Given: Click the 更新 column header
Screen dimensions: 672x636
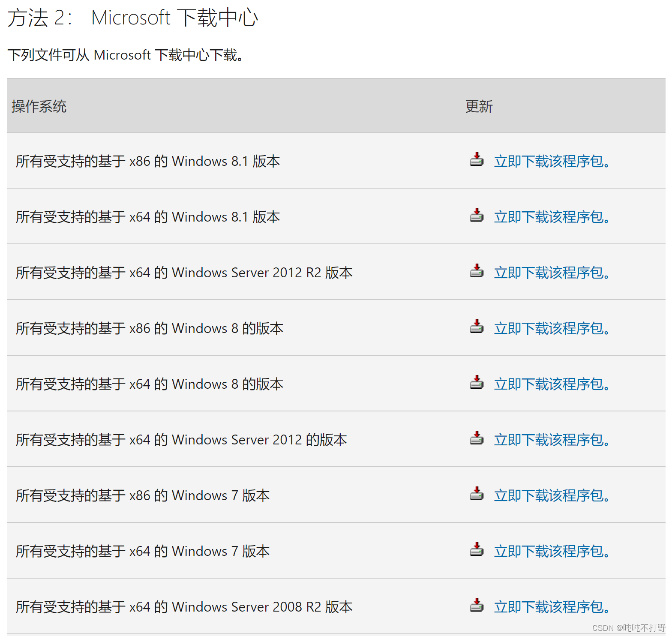Looking at the screenshot, I should [x=479, y=106].
